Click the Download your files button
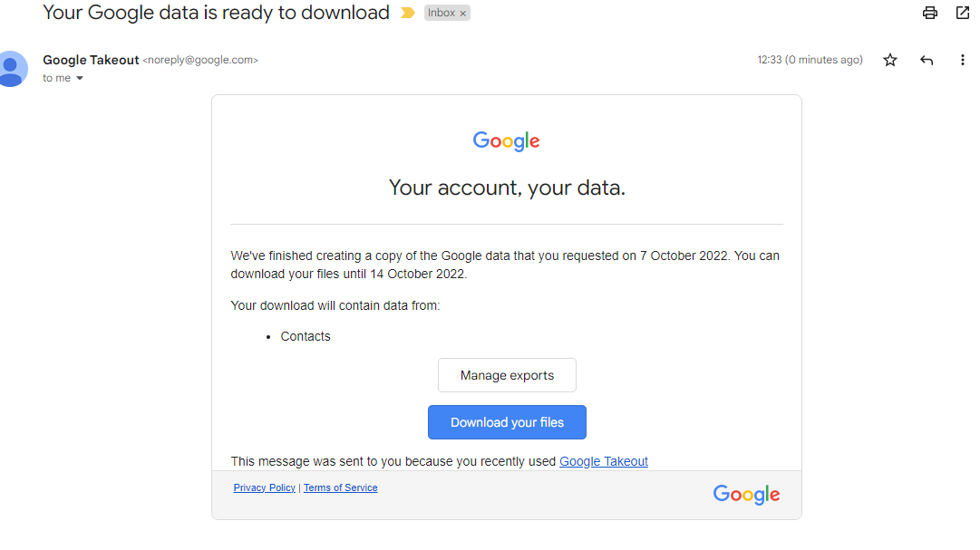980x550 pixels. (x=507, y=422)
